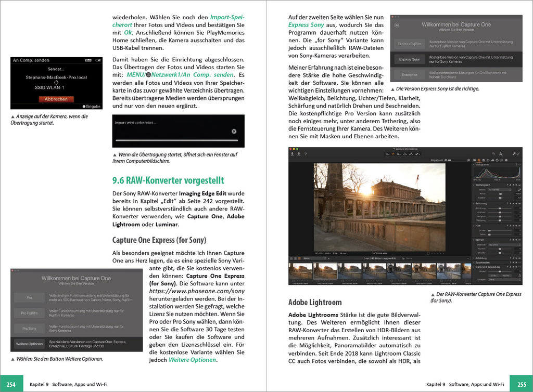
Task: Click the export arrow icon in Capture One toolbar
Action: pos(299,154)
